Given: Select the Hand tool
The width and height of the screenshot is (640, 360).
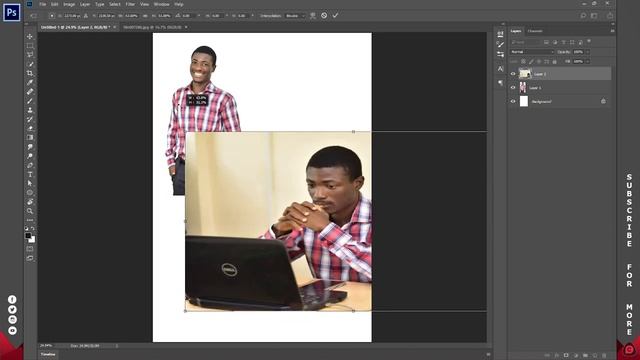Looking at the screenshot, I should coord(30,202).
